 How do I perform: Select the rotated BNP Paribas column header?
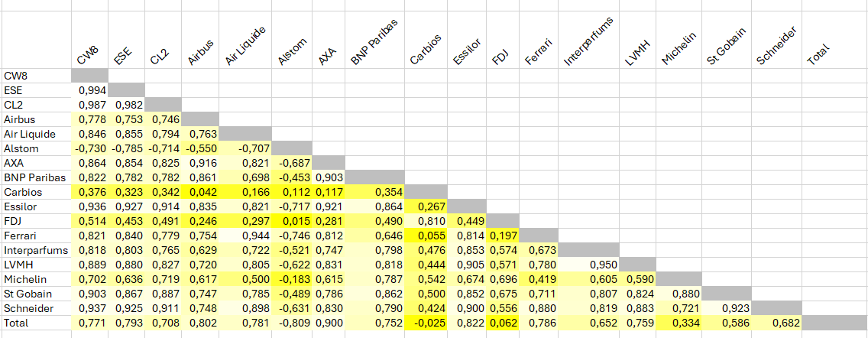click(374, 41)
